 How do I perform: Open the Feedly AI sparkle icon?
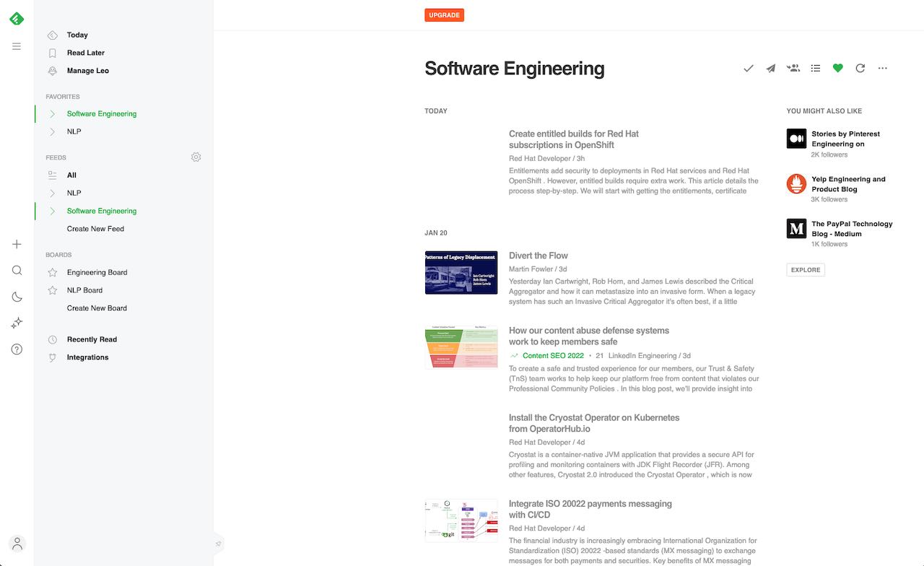16,323
